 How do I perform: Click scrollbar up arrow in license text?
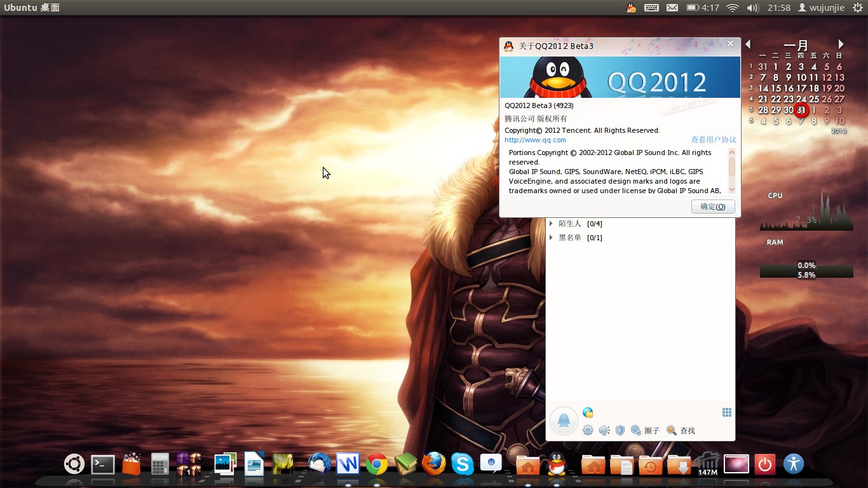click(732, 152)
